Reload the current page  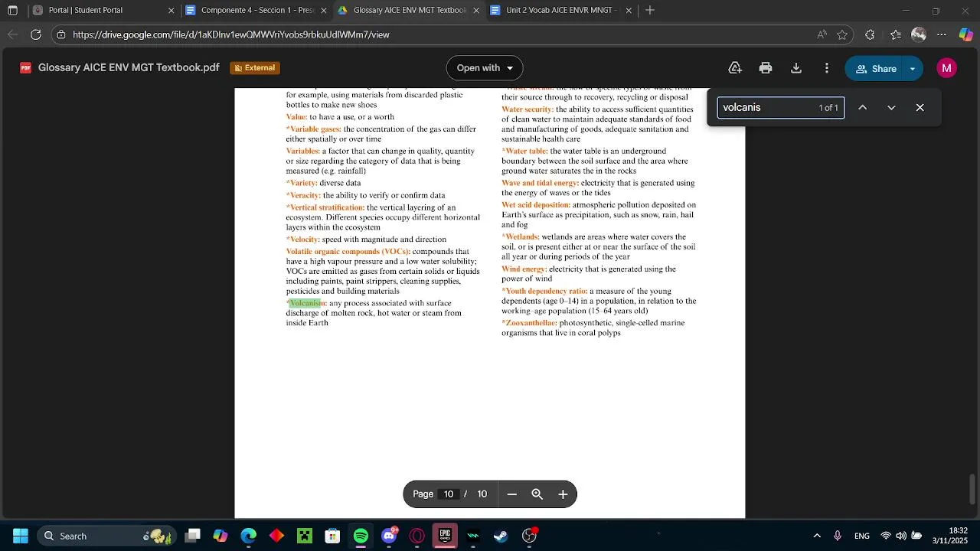(x=36, y=34)
